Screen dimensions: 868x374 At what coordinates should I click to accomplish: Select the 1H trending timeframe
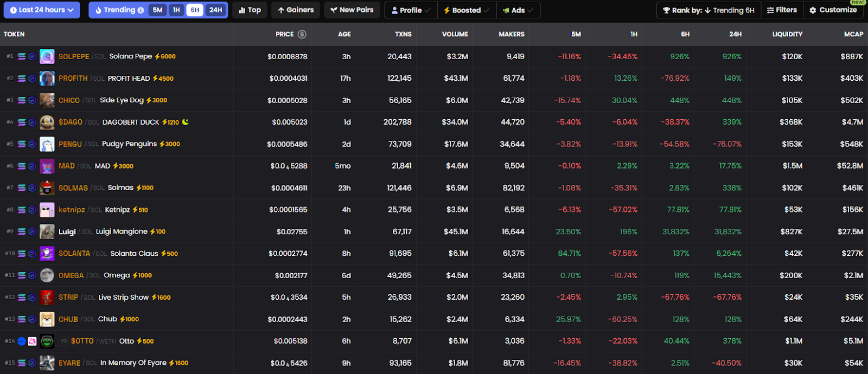click(176, 10)
